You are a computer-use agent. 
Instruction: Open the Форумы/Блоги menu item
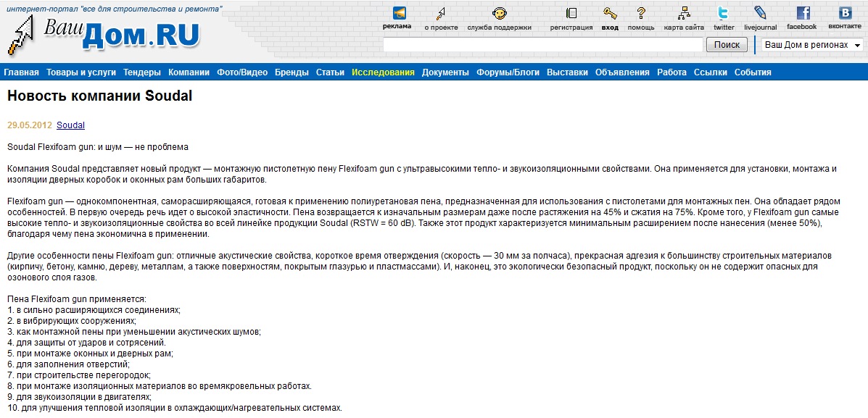click(x=508, y=72)
